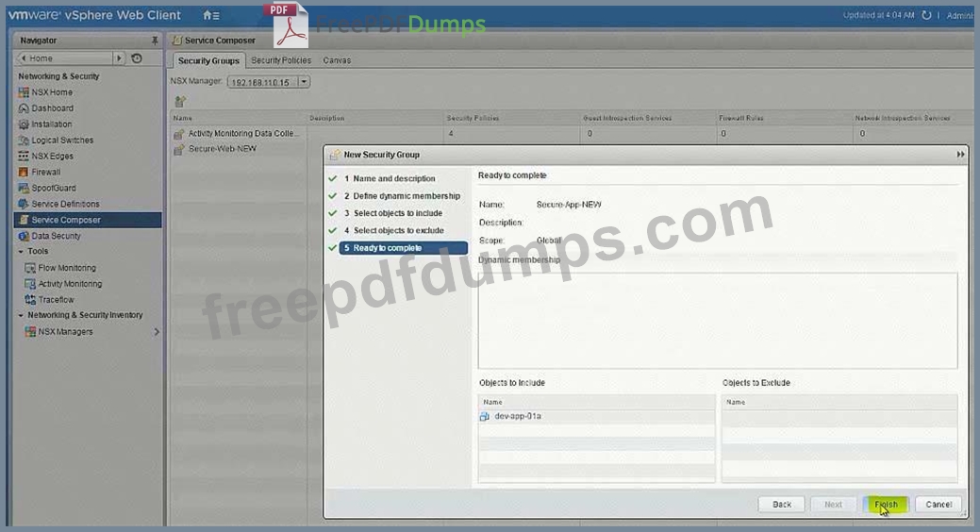Click Name header in Objects to Exclude
Image resolution: width=980 pixels, height=532 pixels.
click(736, 402)
